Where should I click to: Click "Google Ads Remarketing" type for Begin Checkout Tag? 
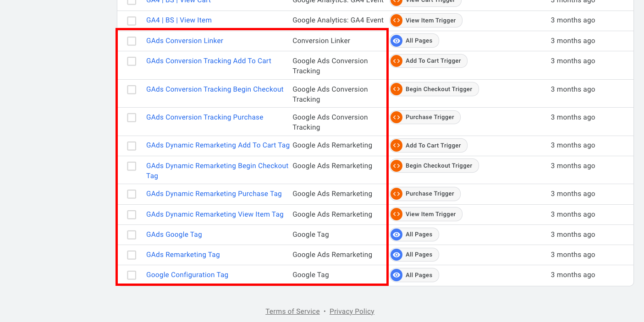332,166
